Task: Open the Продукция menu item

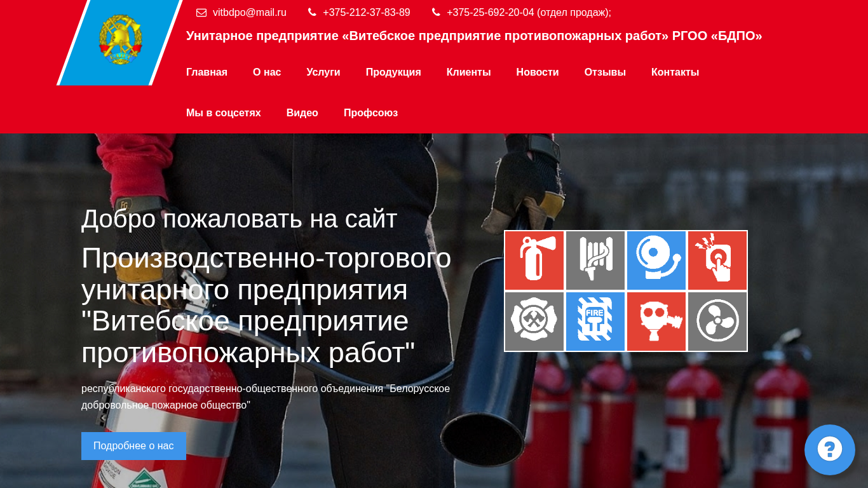Action: [393, 72]
